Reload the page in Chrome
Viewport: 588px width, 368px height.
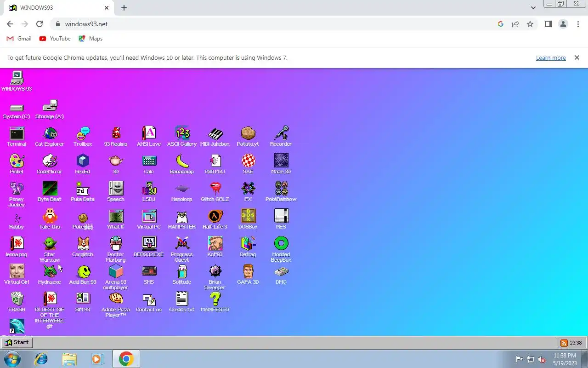[x=40, y=24]
